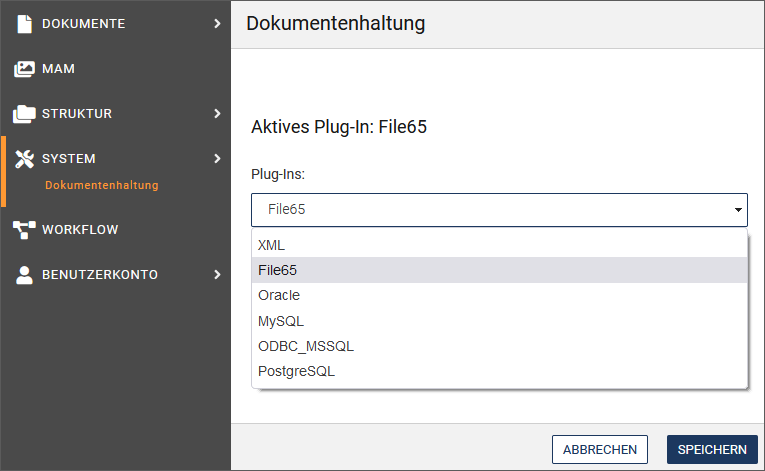Image resolution: width=765 pixels, height=471 pixels.
Task: Click the Plug-Ins combo box showing File65
Action: pos(499,210)
